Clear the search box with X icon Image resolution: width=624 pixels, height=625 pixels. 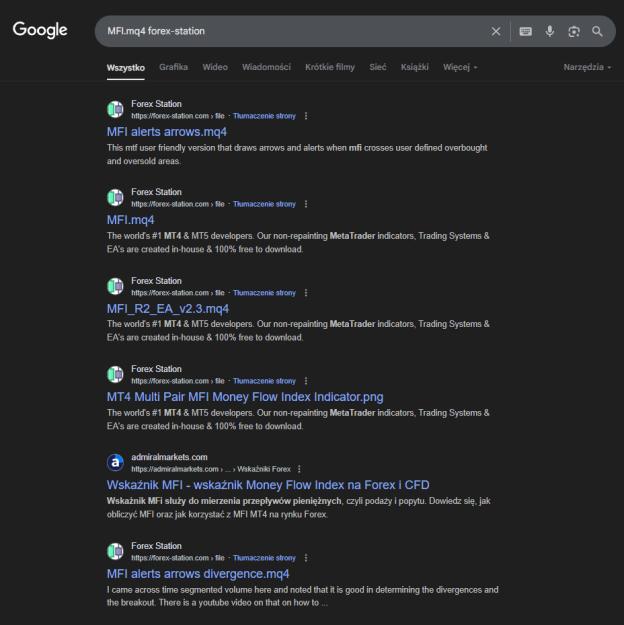[496, 31]
